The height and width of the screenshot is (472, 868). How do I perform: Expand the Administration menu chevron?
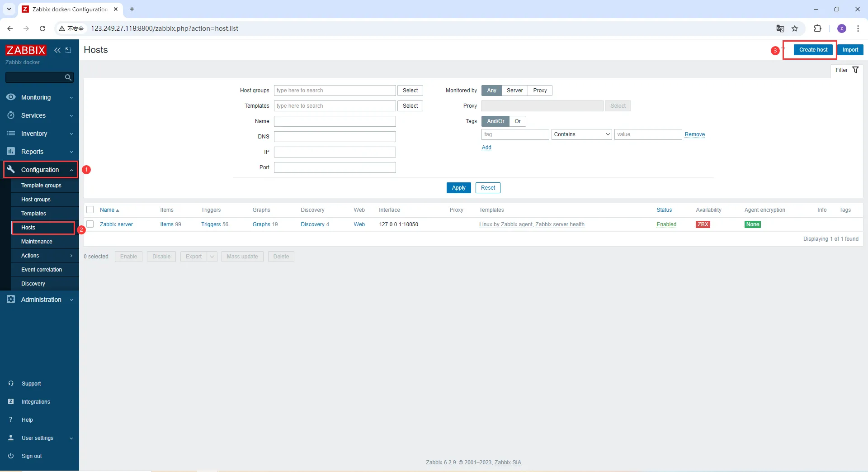click(71, 300)
